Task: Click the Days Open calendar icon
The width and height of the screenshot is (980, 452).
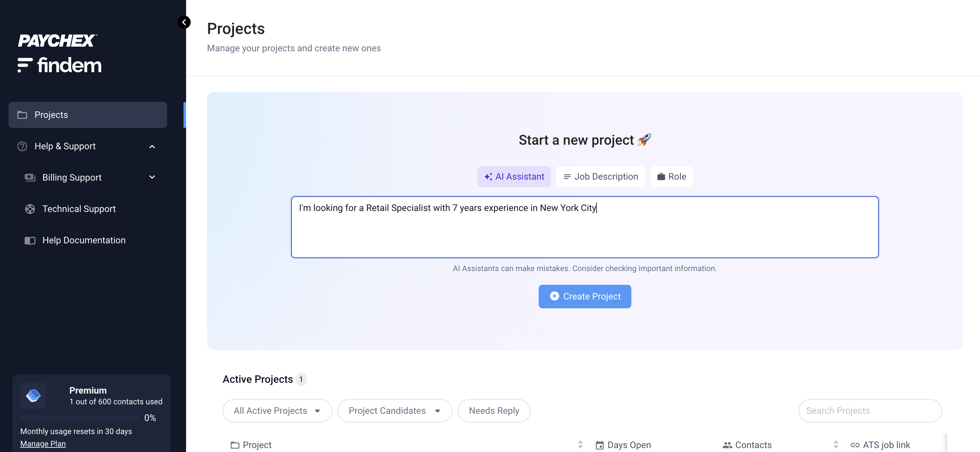Action: coord(600,445)
